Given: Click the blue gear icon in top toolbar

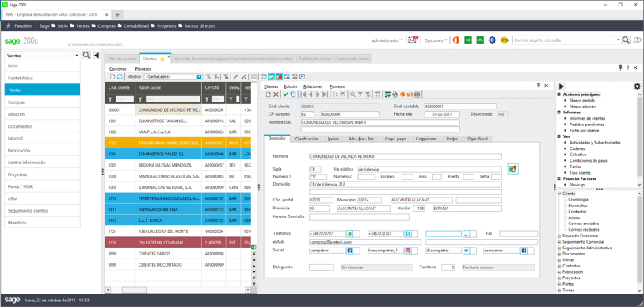Looking at the screenshot, I should [x=492, y=40].
